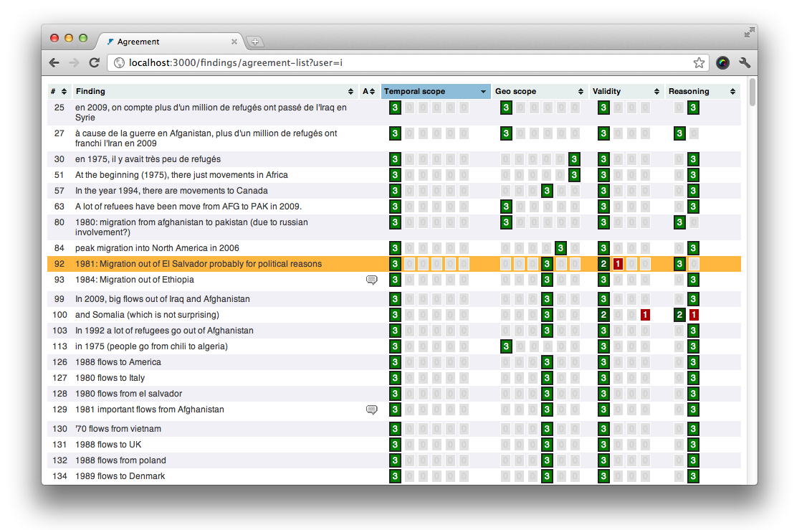Click the address bar URL field

tap(406, 62)
